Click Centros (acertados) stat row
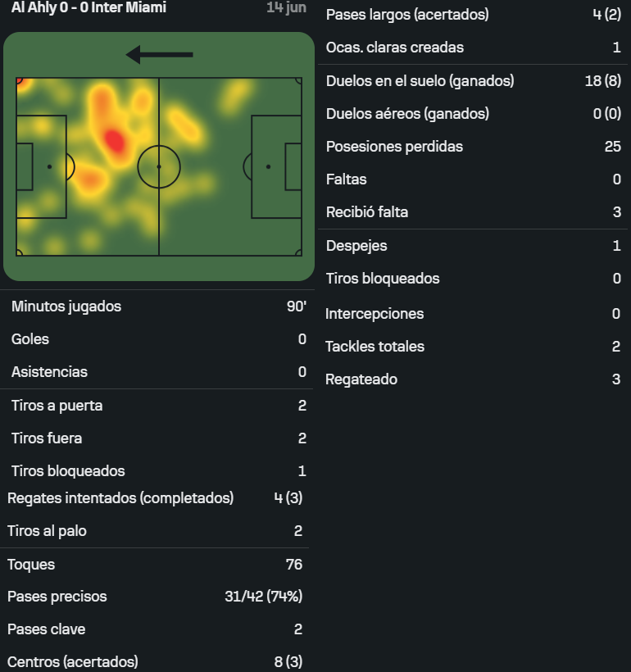The height and width of the screenshot is (672, 631). tap(155, 661)
